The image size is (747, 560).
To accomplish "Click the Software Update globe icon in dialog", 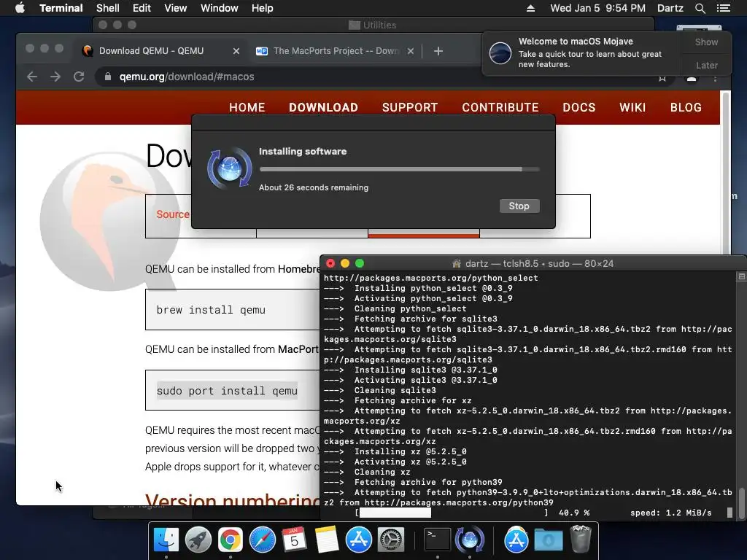I will (230, 168).
